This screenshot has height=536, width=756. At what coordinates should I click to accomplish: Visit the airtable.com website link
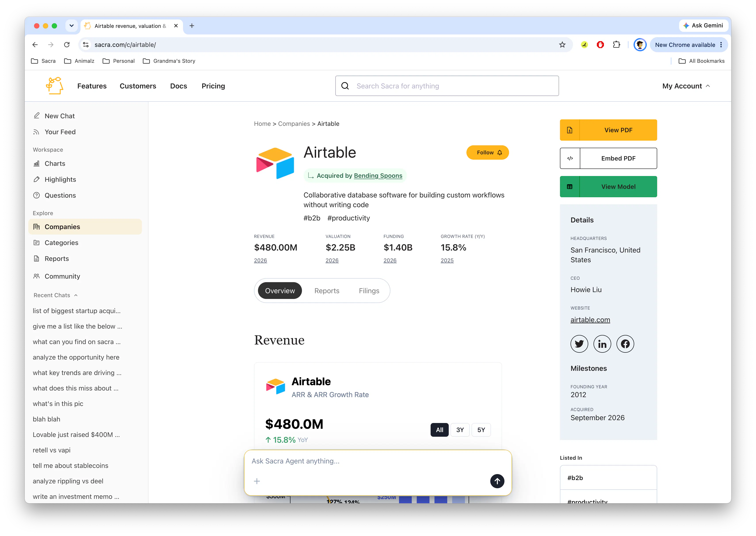pos(590,320)
